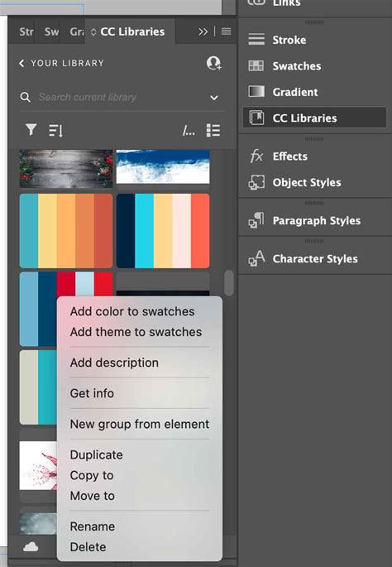The image size is (392, 567).
Task: Select the blue paint texture thumbnail
Action: (x=163, y=167)
